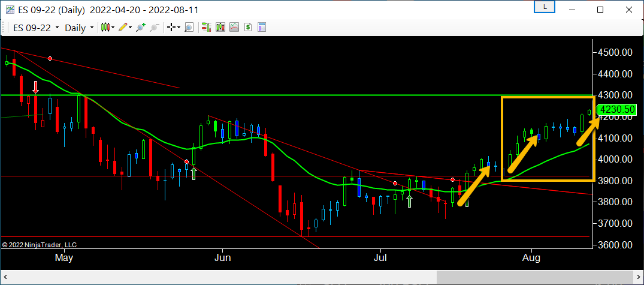Image resolution: width=644 pixels, height=285 pixels.
Task: Expand the chart style dropdown arrow
Action: point(113,28)
